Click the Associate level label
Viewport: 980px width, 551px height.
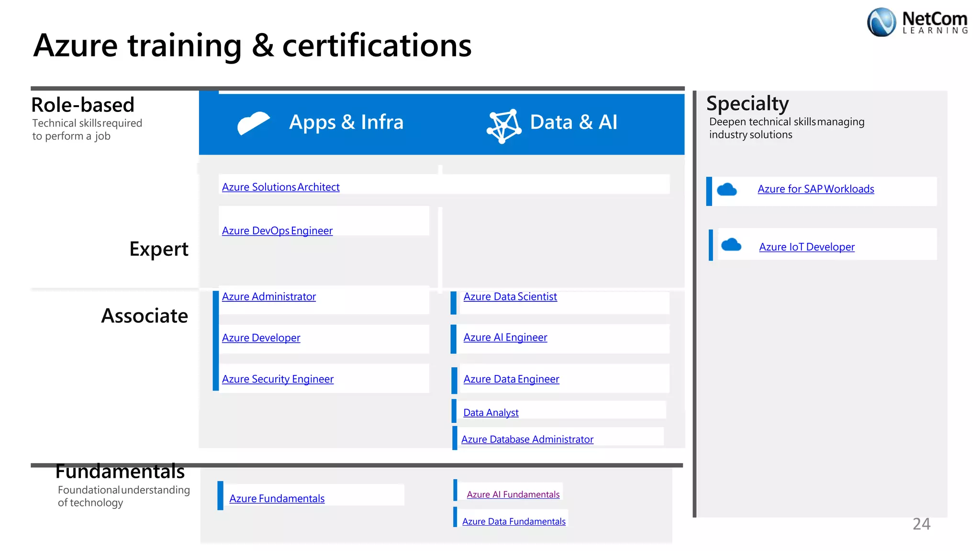pyautogui.click(x=145, y=316)
